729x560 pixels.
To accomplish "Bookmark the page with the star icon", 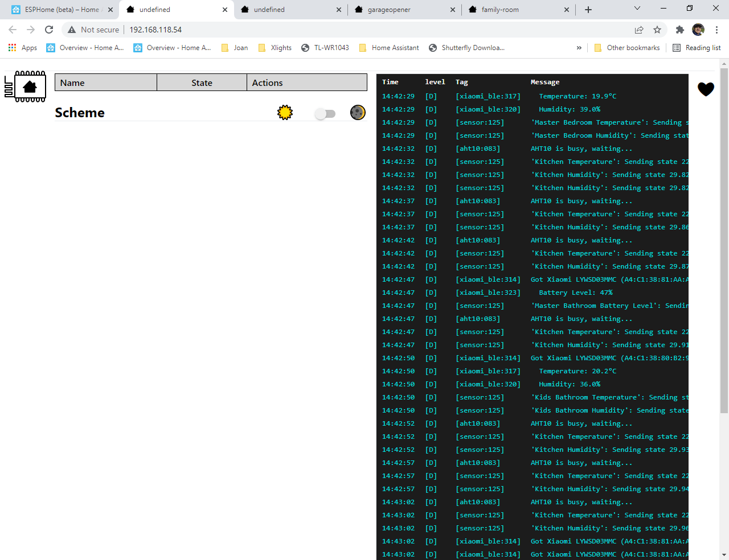I will [658, 30].
